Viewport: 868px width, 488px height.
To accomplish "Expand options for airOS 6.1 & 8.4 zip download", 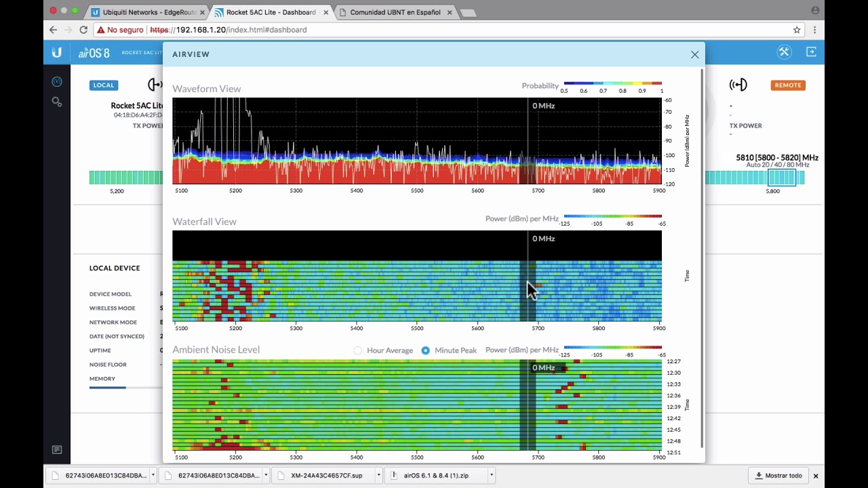I will [491, 476].
